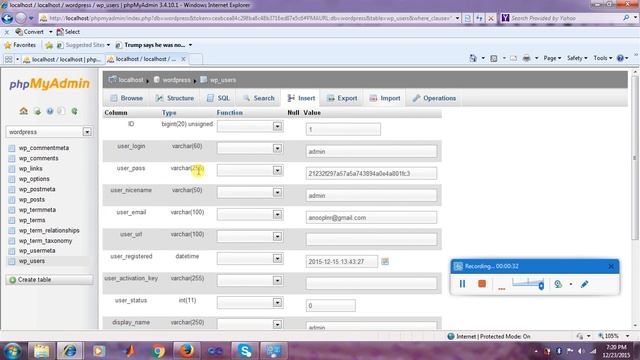The height and width of the screenshot is (360, 640).
Task: Click the wp_users table icon in sidebar
Action: point(12,261)
